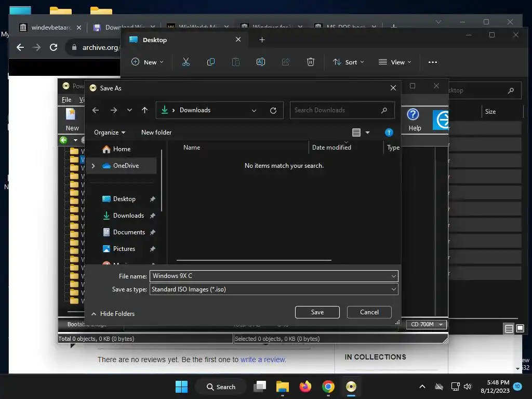
Task: Click the Save button in Save As dialog
Action: click(317, 312)
